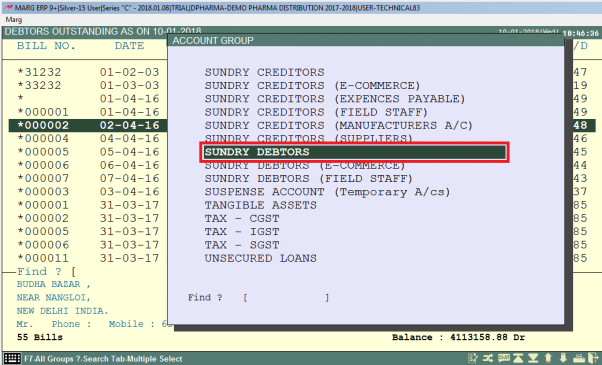Select highlighted bill *000002 dated 02-04-16
The width and height of the screenshot is (602, 365).
pyautogui.click(x=88, y=126)
